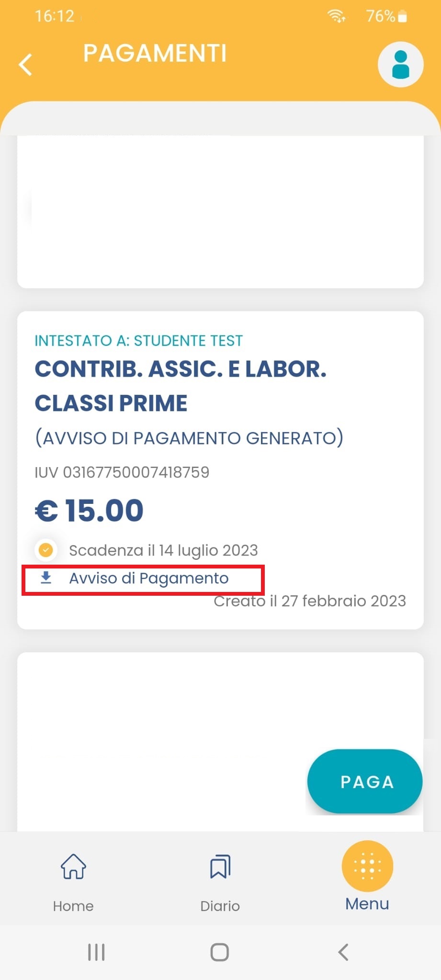Switch to the Diario tab label

(220, 906)
